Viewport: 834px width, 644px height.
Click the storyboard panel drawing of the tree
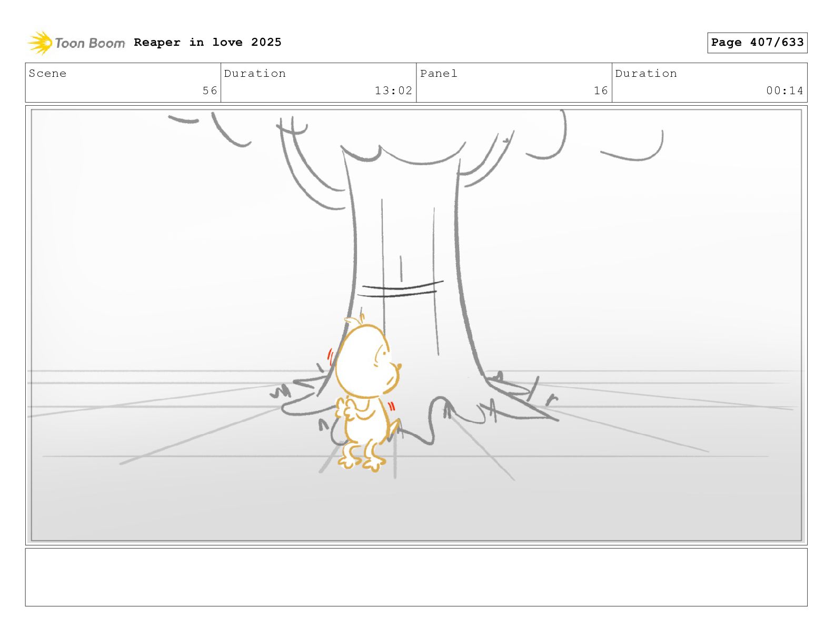(416, 325)
